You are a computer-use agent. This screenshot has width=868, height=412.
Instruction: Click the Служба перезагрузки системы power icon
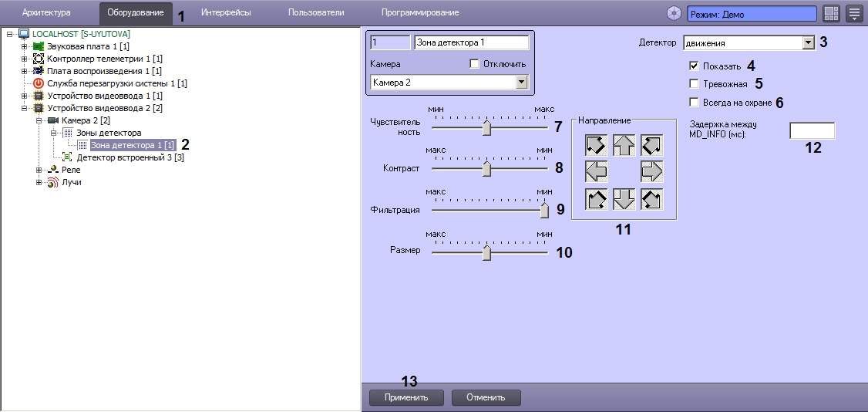click(x=39, y=83)
